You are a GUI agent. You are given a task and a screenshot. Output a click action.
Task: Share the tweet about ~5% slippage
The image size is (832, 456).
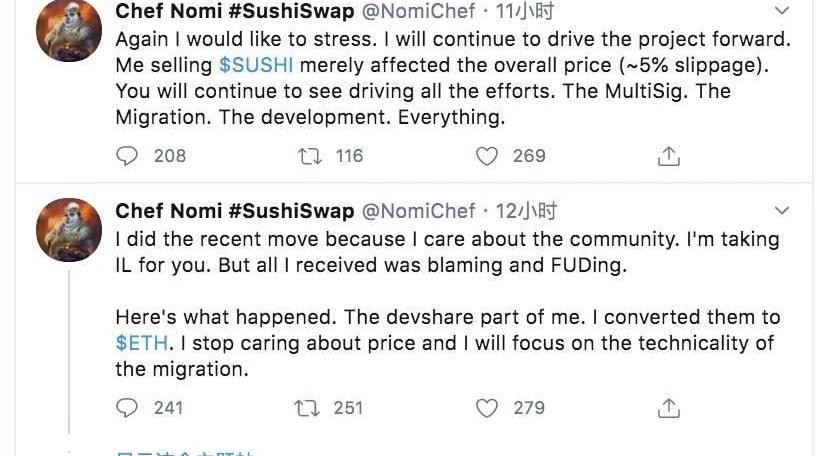pos(669,156)
